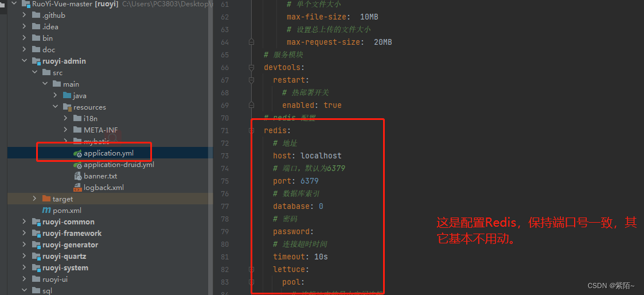
Task: Click the 'pool:' key in the editor
Action: pyautogui.click(x=293, y=282)
